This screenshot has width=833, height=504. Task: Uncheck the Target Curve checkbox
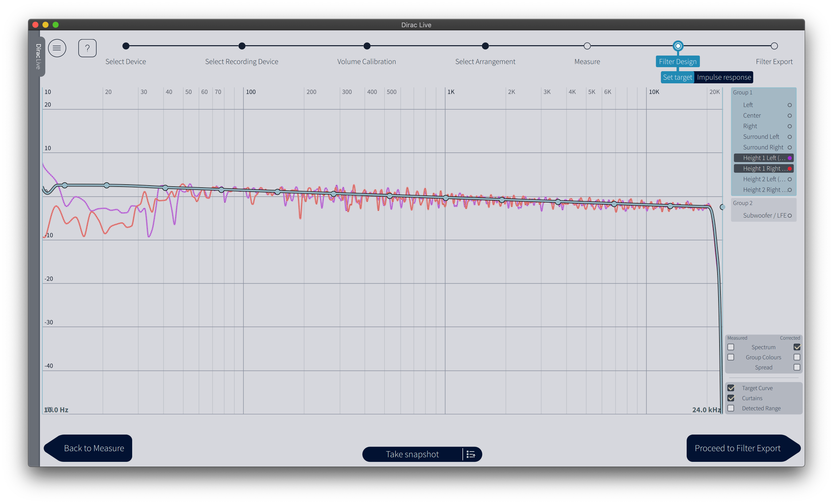pos(731,388)
